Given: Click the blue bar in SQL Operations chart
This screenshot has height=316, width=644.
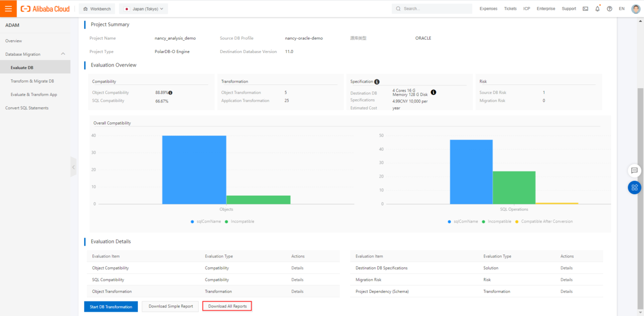Looking at the screenshot, I should click(471, 172).
